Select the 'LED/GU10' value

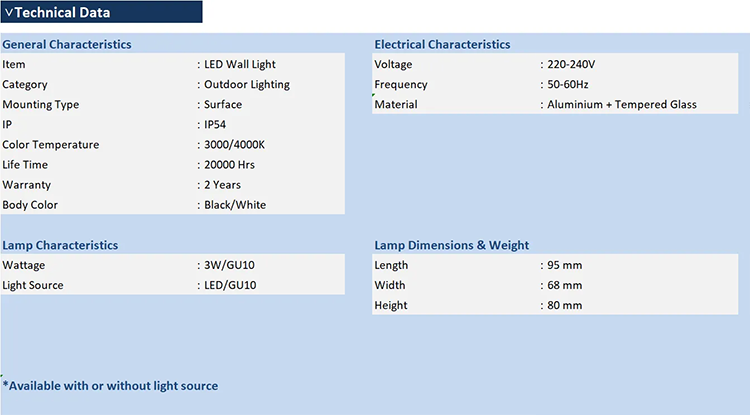230,285
